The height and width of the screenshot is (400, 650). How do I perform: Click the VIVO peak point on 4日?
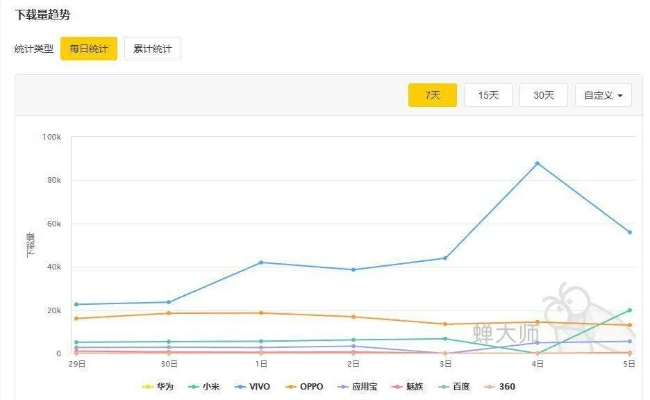tap(537, 163)
